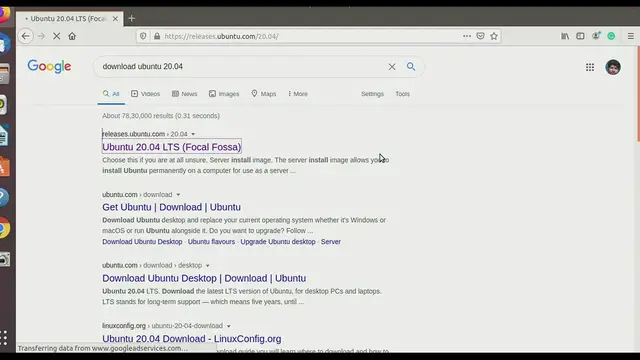Clear the Google search box
This screenshot has width=640, height=360.
click(392, 67)
